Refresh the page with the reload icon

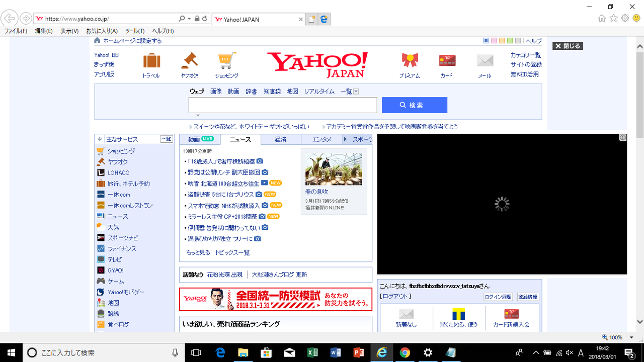205,19
